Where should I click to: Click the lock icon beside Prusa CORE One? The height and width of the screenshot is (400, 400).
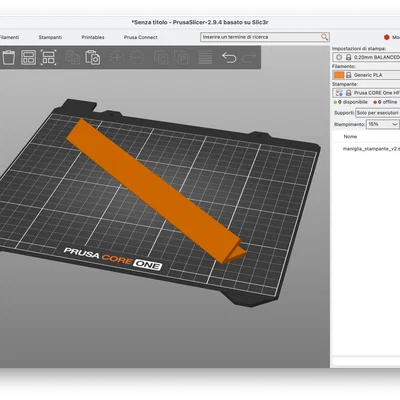[348, 93]
